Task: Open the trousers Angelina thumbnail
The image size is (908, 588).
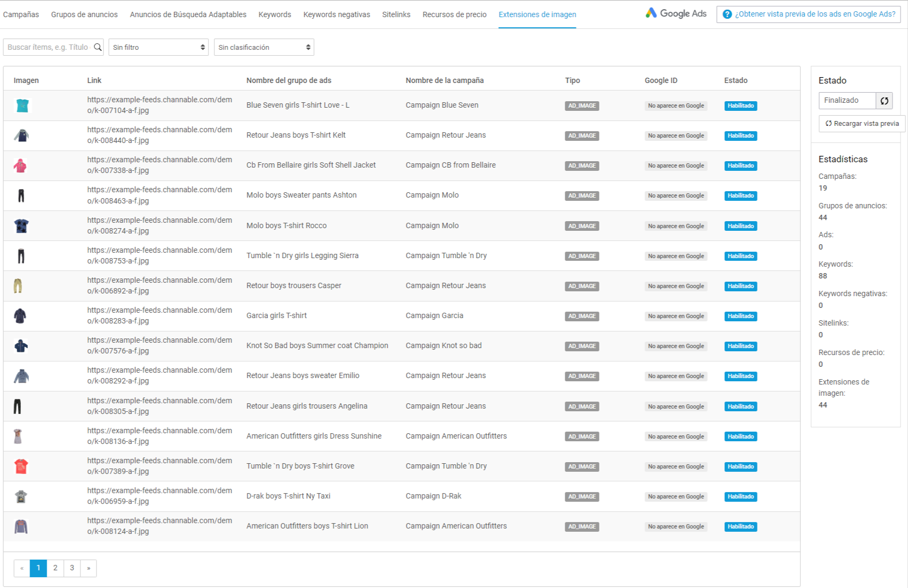Action: click(17, 406)
